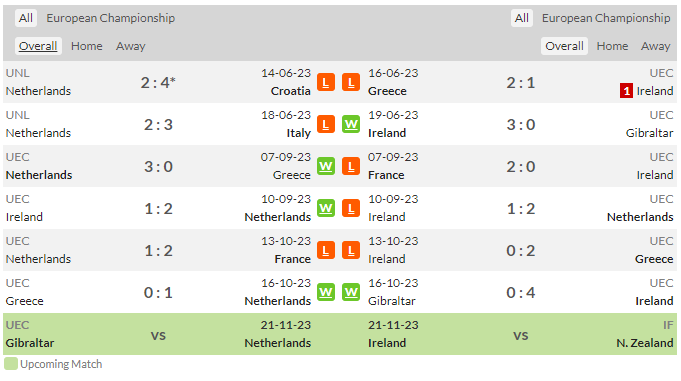Open upcoming Gibraltar vs Netherlands match
This screenshot has height=381, width=681.
point(158,335)
